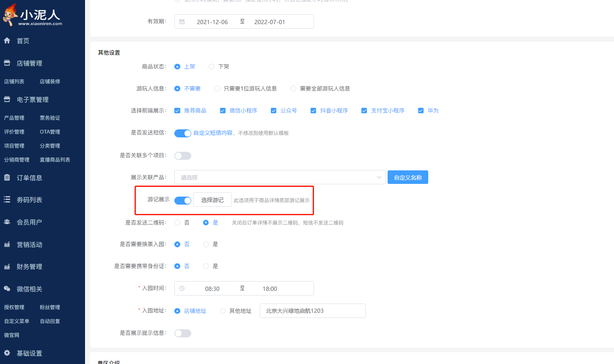This screenshot has width=614, height=364.
Task: Open the 展示关联产品 dropdown
Action: coord(279,177)
